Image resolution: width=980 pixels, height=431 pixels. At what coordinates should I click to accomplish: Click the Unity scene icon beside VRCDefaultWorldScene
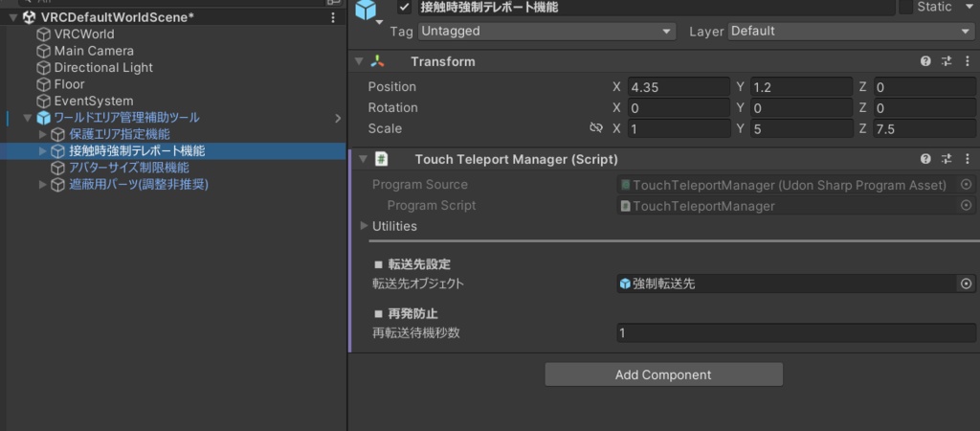29,17
